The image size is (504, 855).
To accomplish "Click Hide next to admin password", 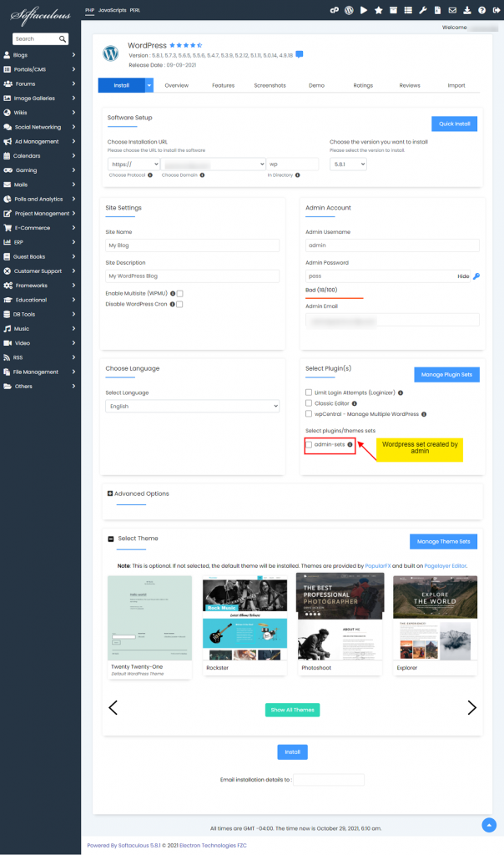I will coord(463,276).
